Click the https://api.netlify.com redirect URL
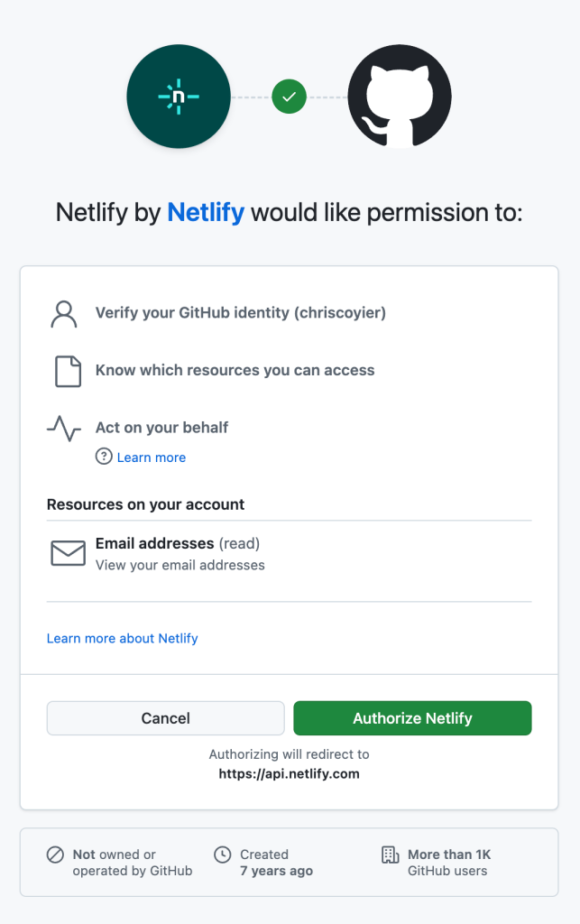The width and height of the screenshot is (580, 924). 289,773
